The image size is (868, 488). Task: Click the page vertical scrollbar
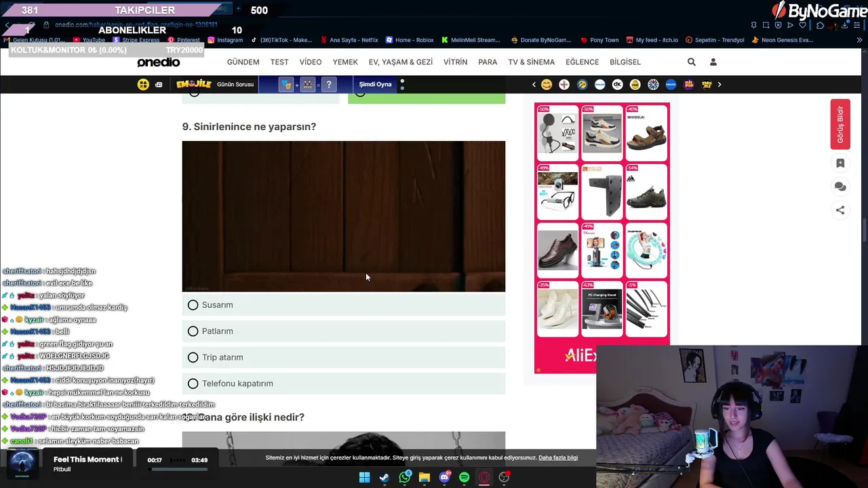(864, 230)
